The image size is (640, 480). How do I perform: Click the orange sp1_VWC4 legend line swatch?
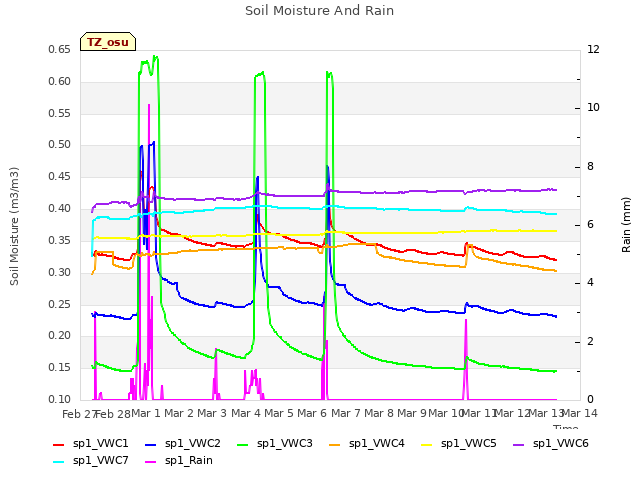pyautogui.click(x=335, y=445)
